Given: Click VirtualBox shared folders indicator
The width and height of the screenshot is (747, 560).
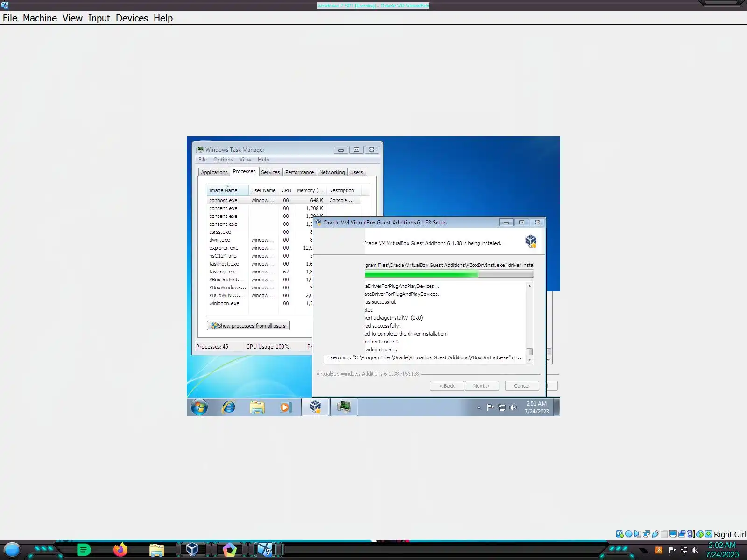Looking at the screenshot, I should [664, 534].
